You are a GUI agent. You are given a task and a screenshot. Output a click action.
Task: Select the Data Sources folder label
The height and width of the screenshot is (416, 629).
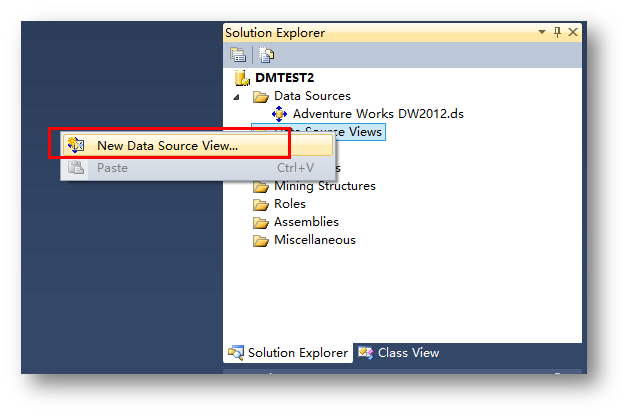[x=312, y=96]
